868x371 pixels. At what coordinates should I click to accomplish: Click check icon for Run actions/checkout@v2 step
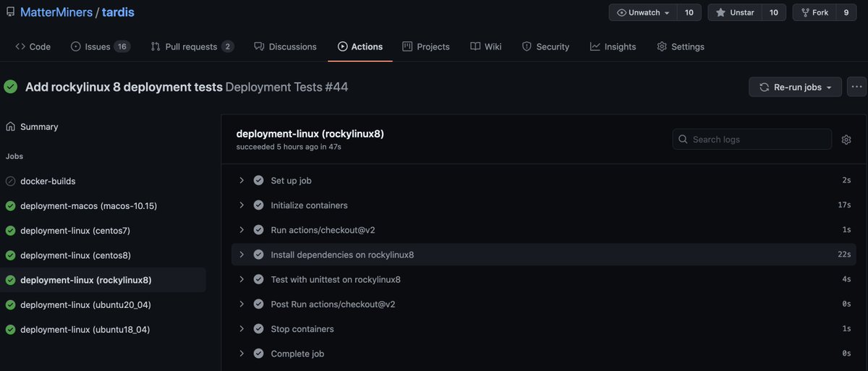[x=258, y=230]
